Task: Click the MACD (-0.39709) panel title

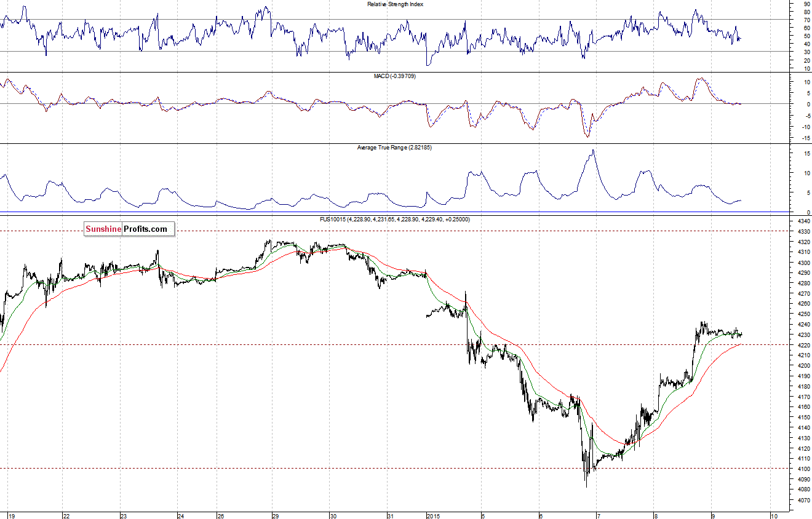Action: pyautogui.click(x=395, y=76)
